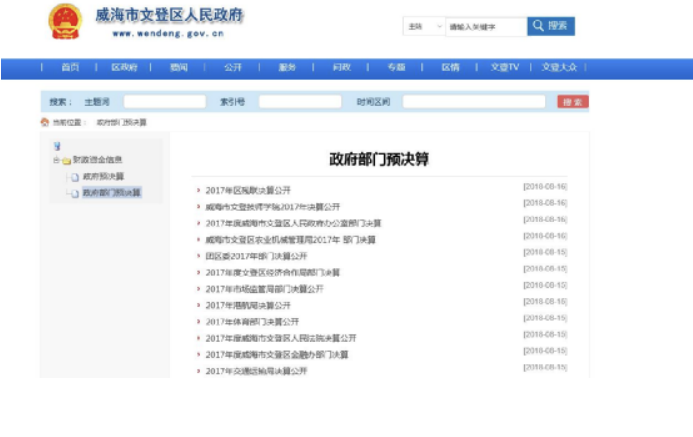Go to 区情 in the navigation bar
The image size is (693, 437).
point(450,68)
